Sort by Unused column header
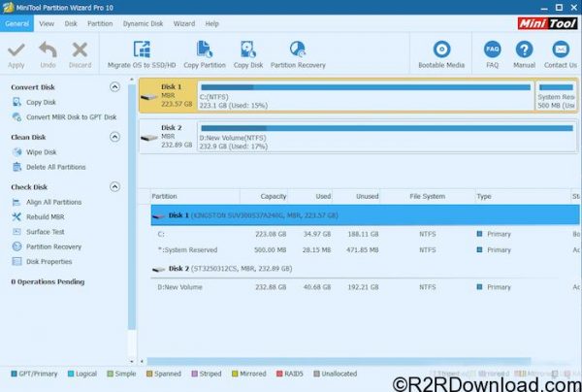This screenshot has width=582, height=392. 356,196
